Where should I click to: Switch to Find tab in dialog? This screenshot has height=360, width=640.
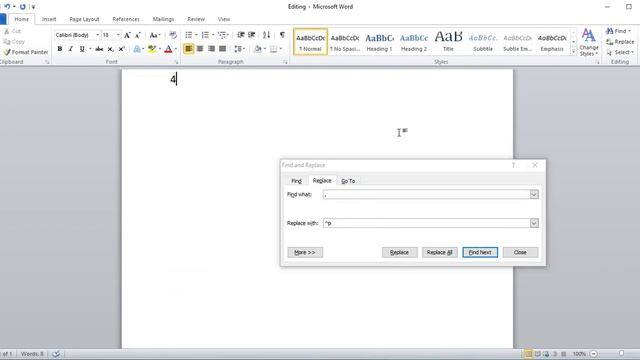(296, 181)
